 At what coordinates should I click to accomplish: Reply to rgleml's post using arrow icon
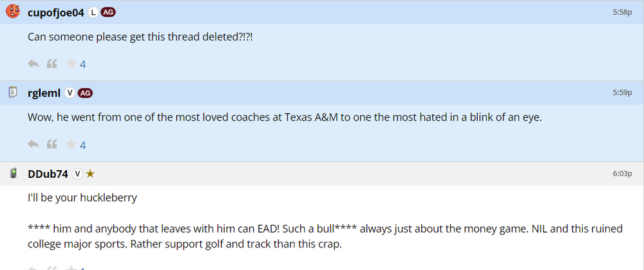pyautogui.click(x=33, y=144)
